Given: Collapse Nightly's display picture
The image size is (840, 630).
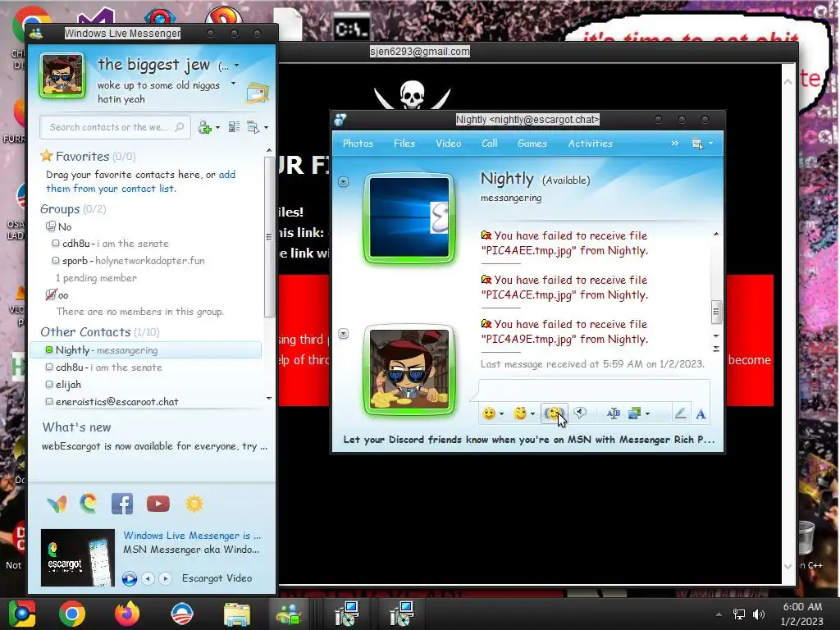Looking at the screenshot, I should click(x=344, y=181).
